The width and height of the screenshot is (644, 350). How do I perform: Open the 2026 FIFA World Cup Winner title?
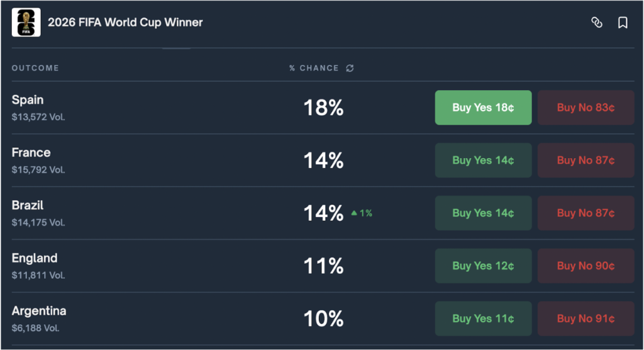pyautogui.click(x=125, y=22)
